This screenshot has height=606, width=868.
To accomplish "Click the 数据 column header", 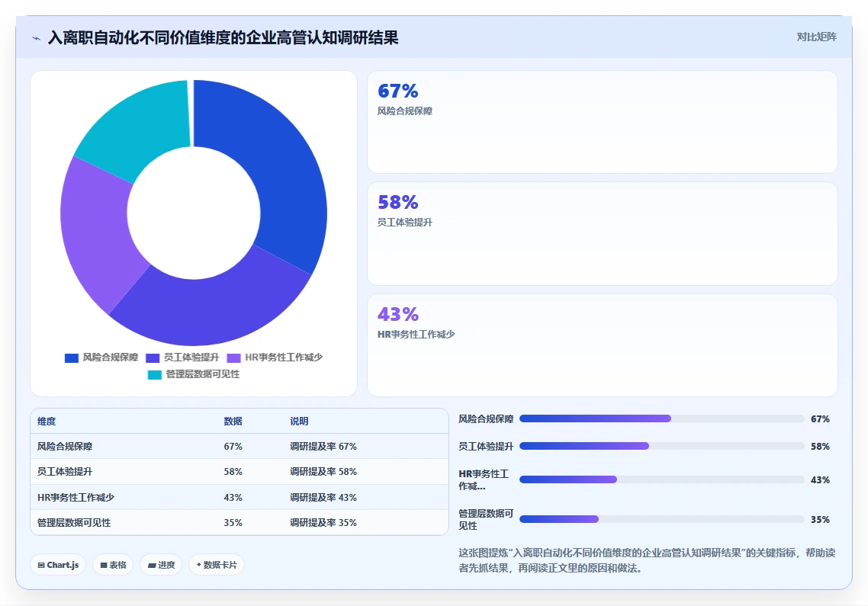I will click(x=233, y=422).
